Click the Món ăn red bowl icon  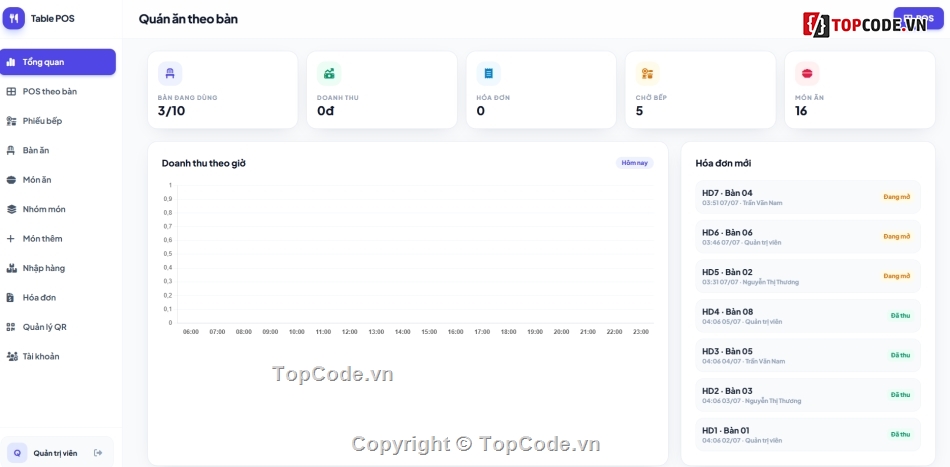point(806,73)
